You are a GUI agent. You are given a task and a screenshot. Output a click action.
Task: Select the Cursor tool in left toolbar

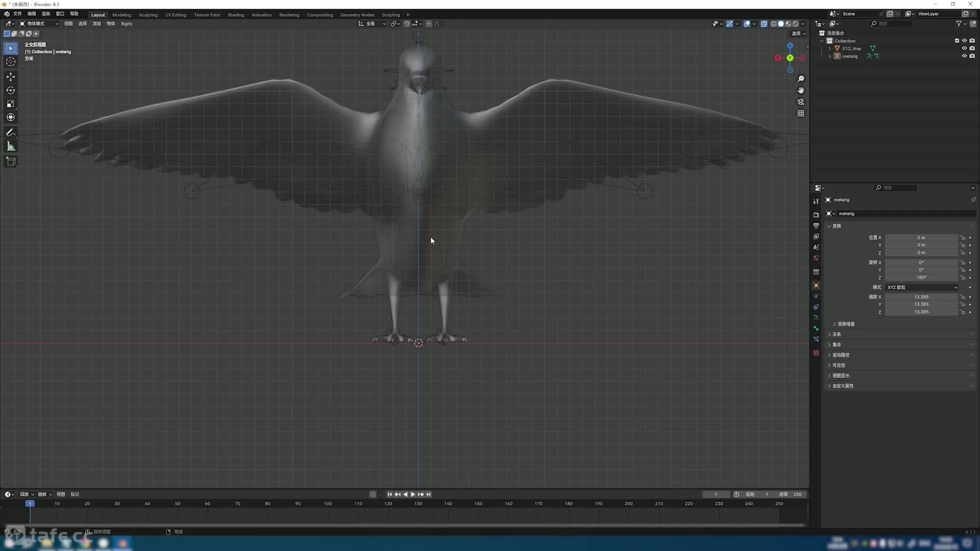[11, 62]
